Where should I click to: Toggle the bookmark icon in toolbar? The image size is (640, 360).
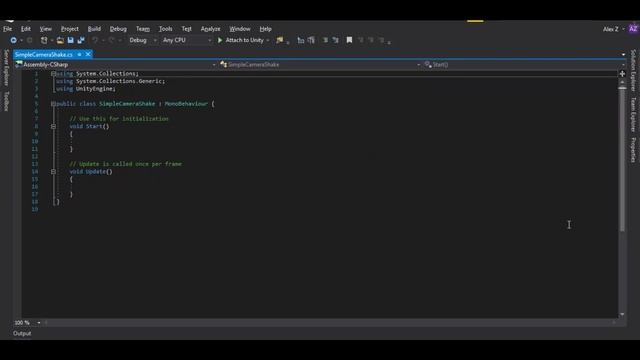pyautogui.click(x=349, y=40)
